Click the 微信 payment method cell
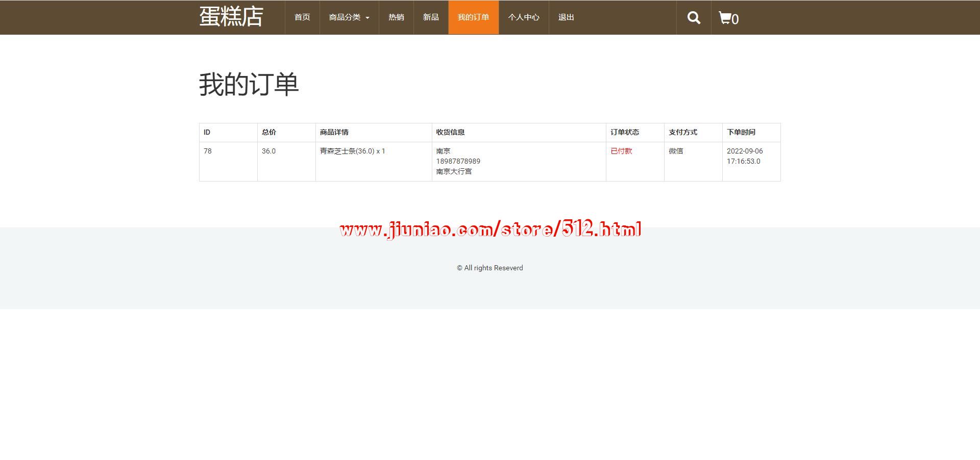980x460 pixels. coord(676,151)
